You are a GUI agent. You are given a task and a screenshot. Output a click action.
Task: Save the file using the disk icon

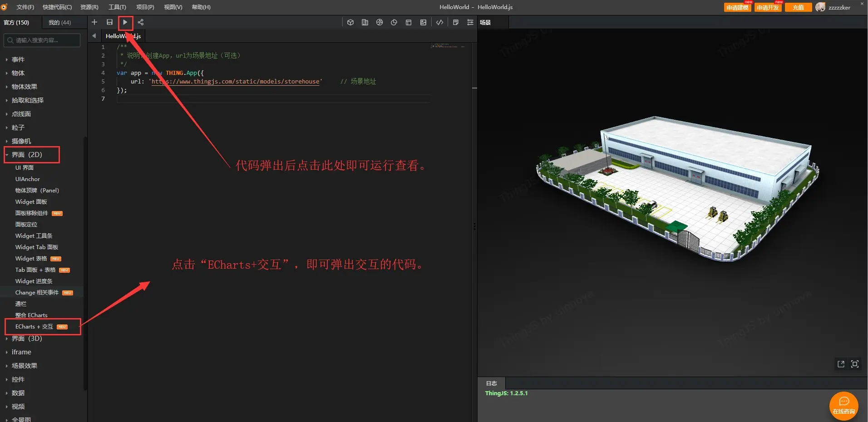click(x=109, y=22)
